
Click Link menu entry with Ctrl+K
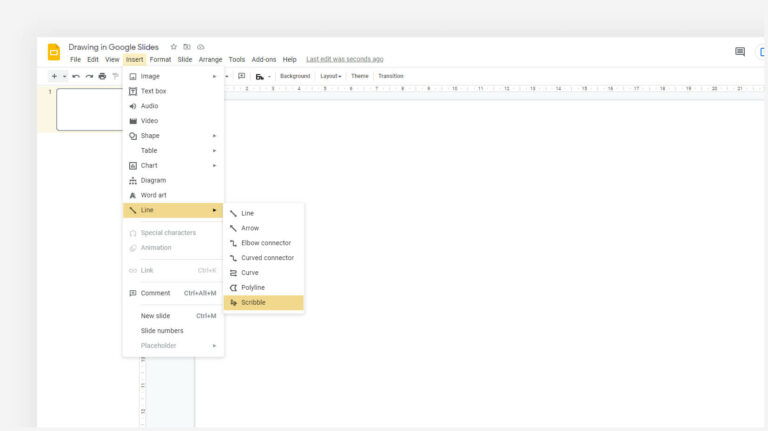coord(173,270)
